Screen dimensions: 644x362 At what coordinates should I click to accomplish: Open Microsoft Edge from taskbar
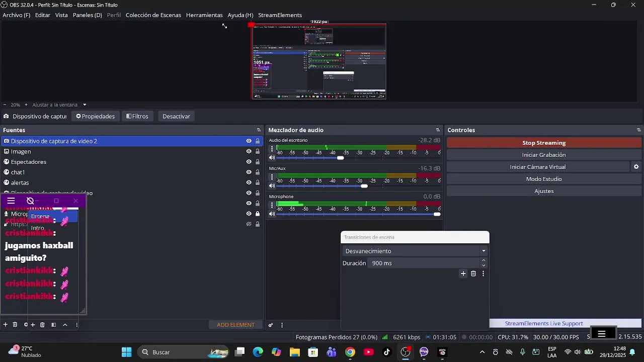pos(258,352)
